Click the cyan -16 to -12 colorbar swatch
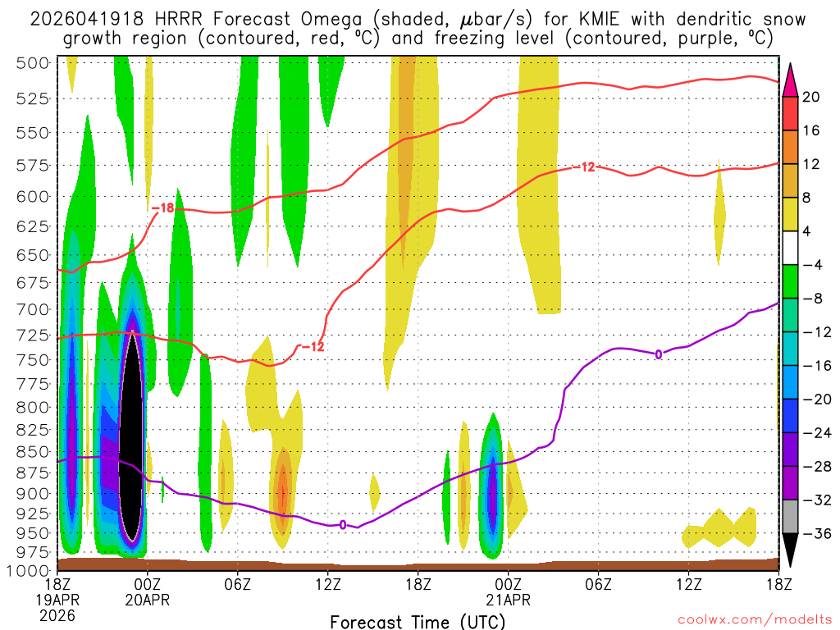The width and height of the screenshot is (840, 630). [x=790, y=349]
